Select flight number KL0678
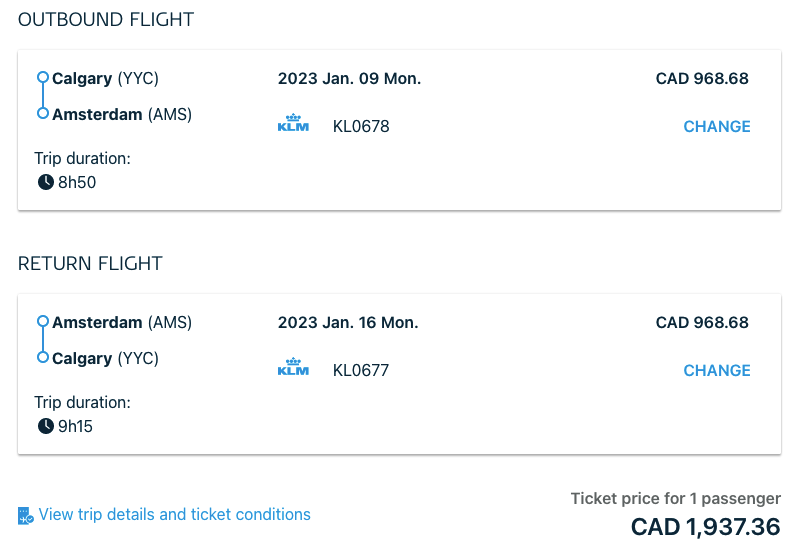 coord(361,127)
